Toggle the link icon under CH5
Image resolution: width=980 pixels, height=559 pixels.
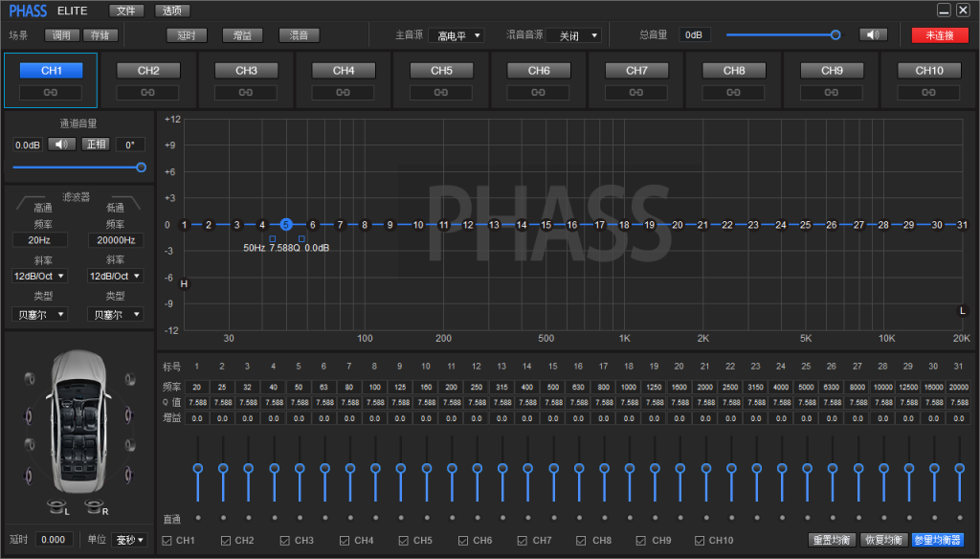coord(440,93)
